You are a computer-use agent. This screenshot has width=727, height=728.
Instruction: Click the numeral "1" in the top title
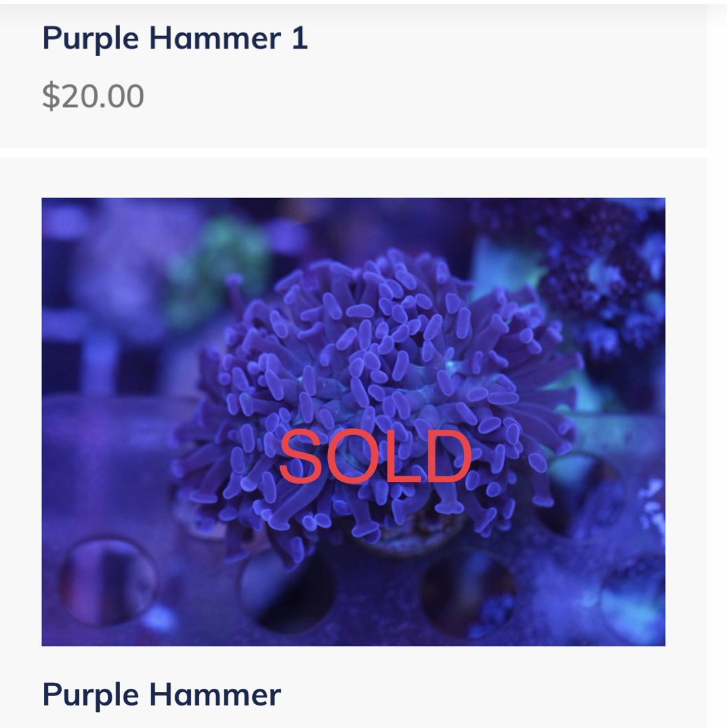pos(299,38)
